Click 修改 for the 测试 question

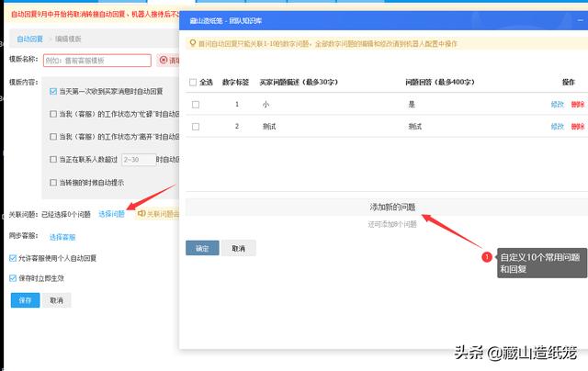pos(558,127)
